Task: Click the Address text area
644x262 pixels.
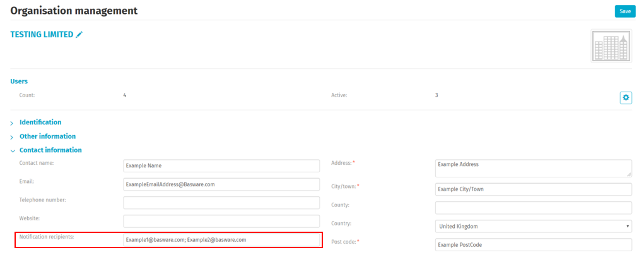Action: point(533,168)
